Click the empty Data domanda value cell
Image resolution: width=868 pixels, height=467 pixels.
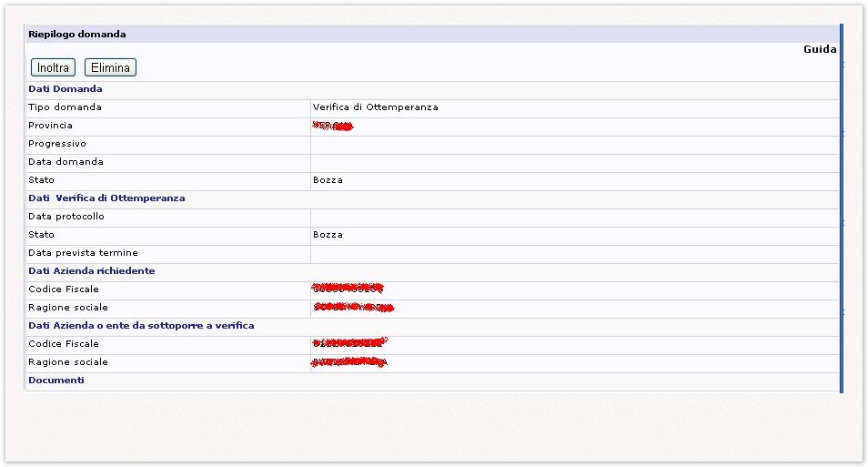point(573,162)
